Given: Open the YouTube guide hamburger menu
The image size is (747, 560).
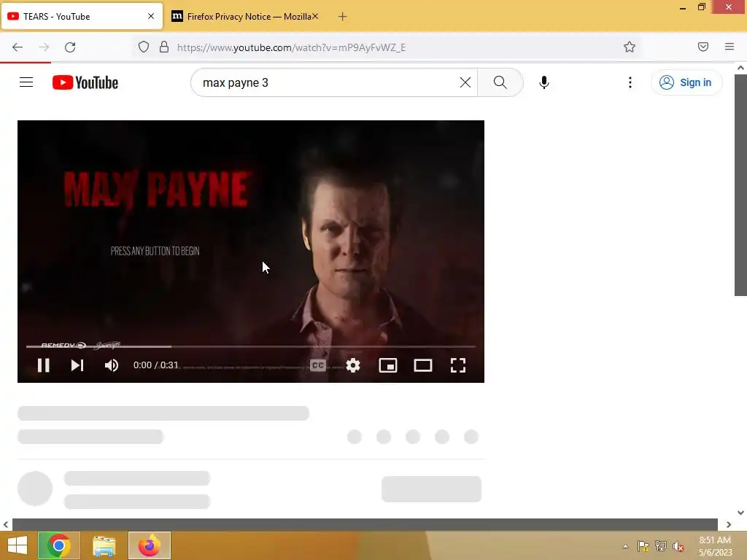Looking at the screenshot, I should pyautogui.click(x=26, y=82).
